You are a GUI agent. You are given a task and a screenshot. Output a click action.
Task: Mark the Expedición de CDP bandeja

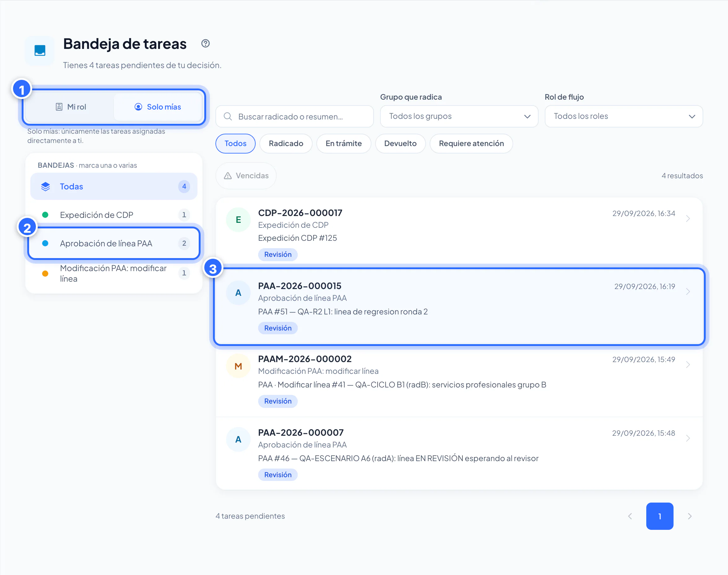pyautogui.click(x=114, y=215)
